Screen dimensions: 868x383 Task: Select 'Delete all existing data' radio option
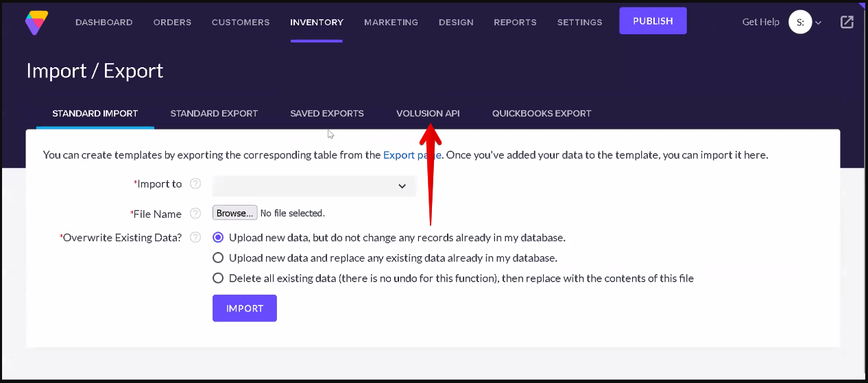tap(218, 278)
